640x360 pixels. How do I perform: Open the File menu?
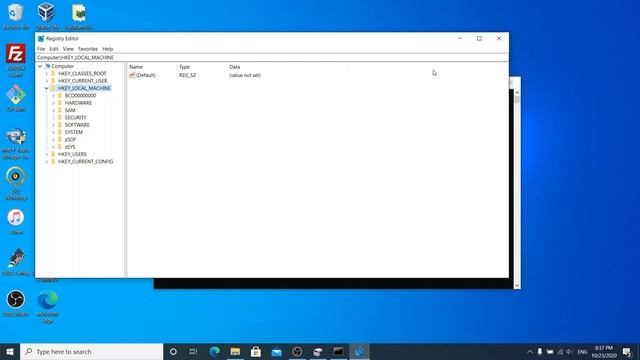(x=41, y=49)
